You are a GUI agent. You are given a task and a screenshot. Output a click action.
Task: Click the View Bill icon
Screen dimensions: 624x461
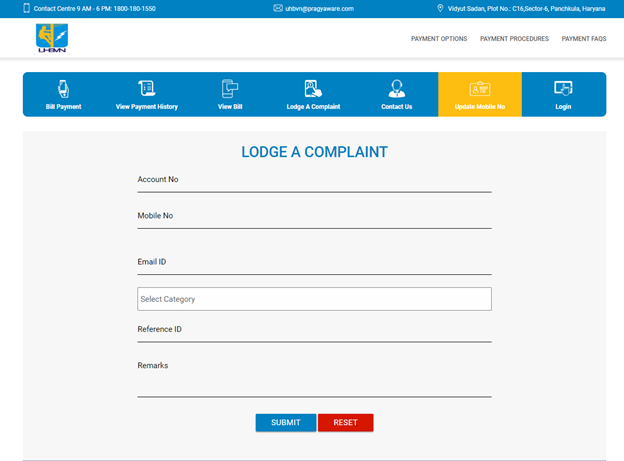[230, 88]
